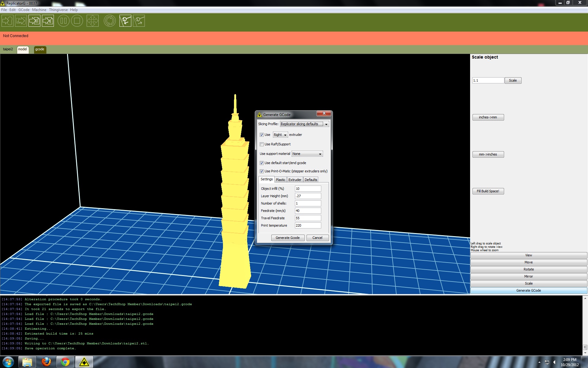Click the Build from SD card icon
Viewport: 588px width, 368px height.
coord(21,21)
